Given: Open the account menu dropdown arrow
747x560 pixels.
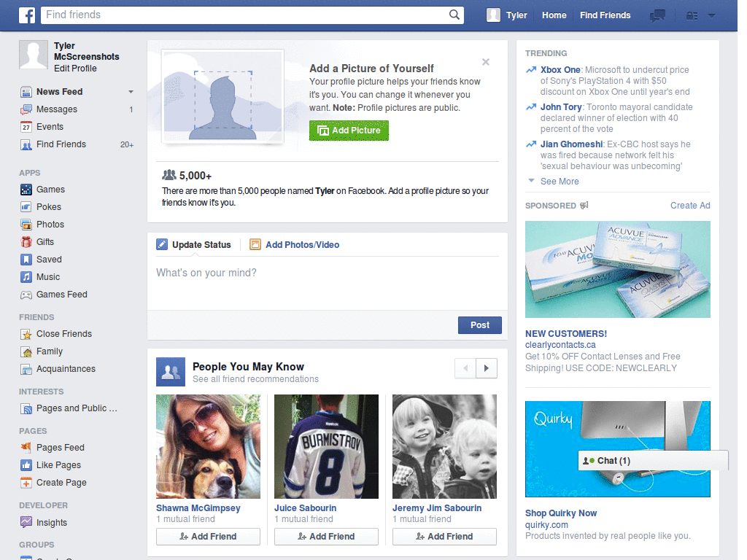Looking at the screenshot, I should [711, 16].
